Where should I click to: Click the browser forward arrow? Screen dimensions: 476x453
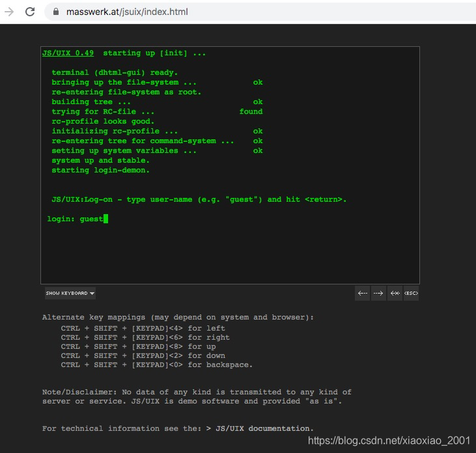pos(9,12)
